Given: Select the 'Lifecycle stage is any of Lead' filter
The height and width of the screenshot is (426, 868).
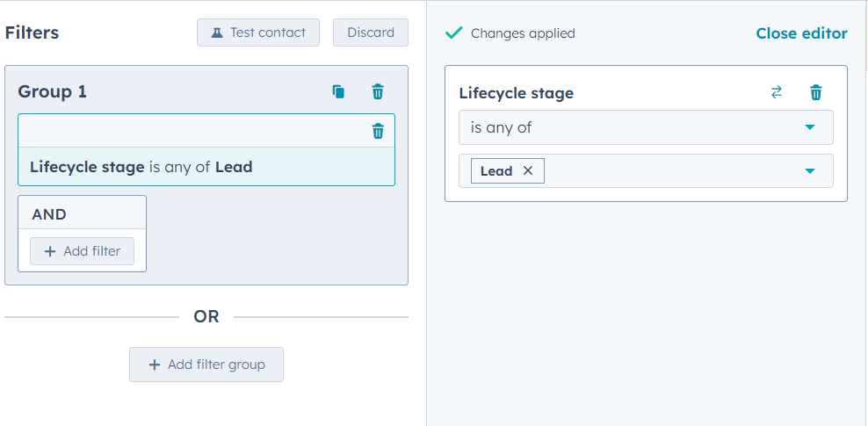Looking at the screenshot, I should click(x=206, y=167).
